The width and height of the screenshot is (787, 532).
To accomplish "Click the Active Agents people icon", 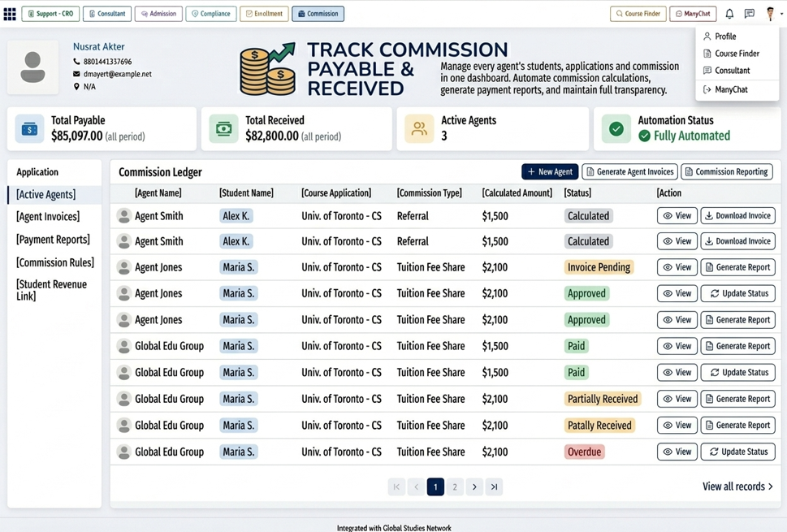I will click(x=419, y=129).
